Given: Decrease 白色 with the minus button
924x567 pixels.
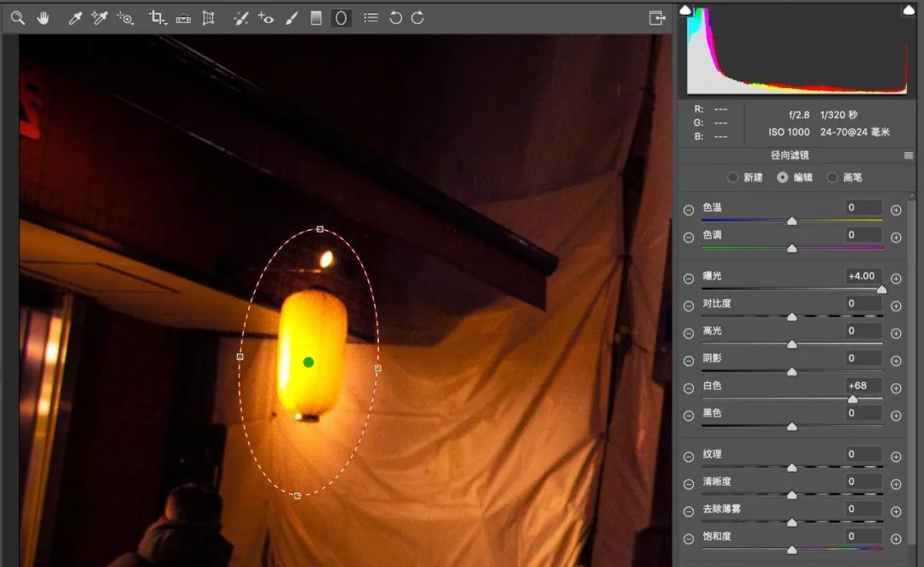Looking at the screenshot, I should coord(688,388).
